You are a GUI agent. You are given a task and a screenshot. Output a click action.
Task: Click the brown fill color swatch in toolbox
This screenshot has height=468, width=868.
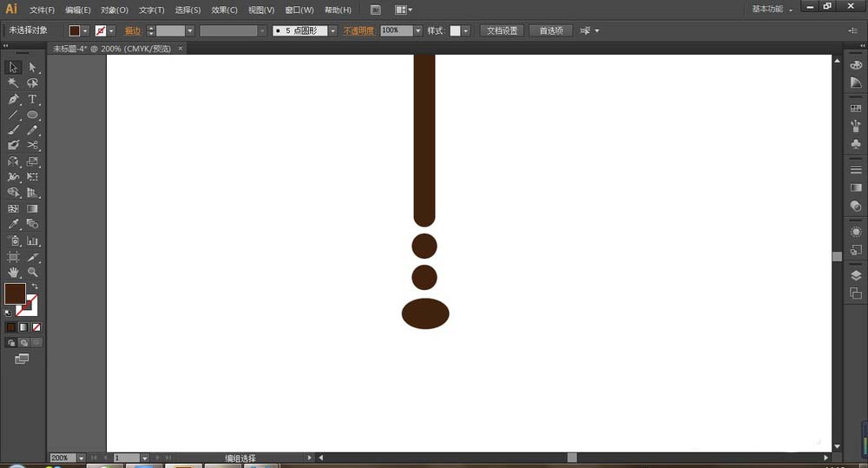(x=15, y=293)
